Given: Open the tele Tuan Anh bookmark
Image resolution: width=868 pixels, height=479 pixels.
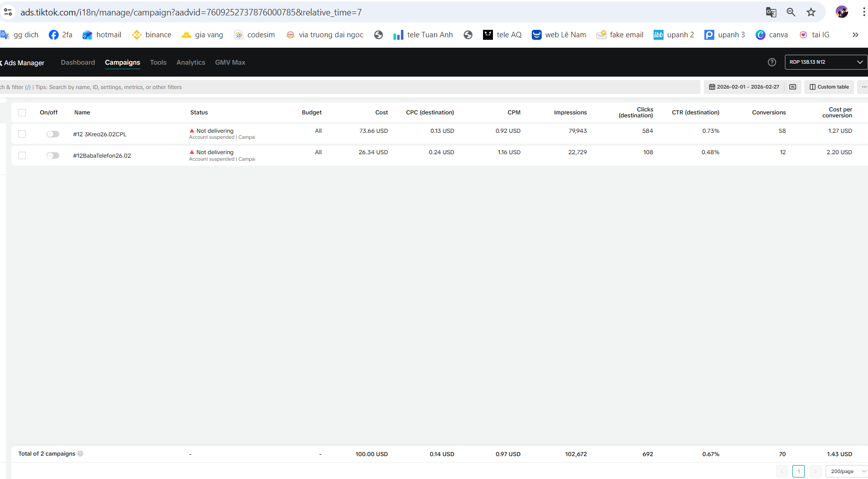Looking at the screenshot, I should (x=423, y=35).
